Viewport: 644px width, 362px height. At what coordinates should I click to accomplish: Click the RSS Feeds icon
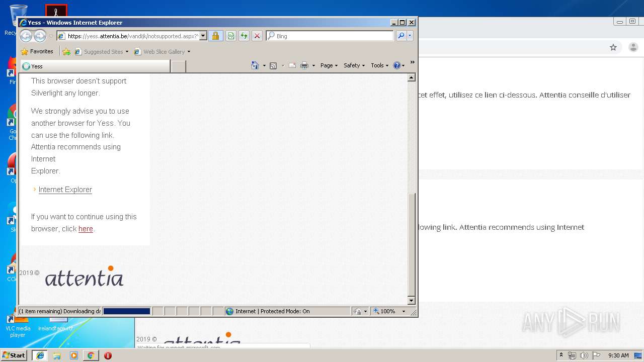[273, 65]
